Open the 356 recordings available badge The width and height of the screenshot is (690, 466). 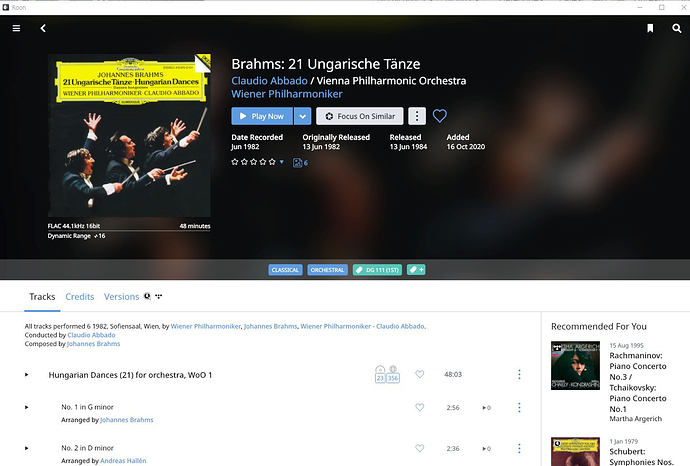[393, 374]
